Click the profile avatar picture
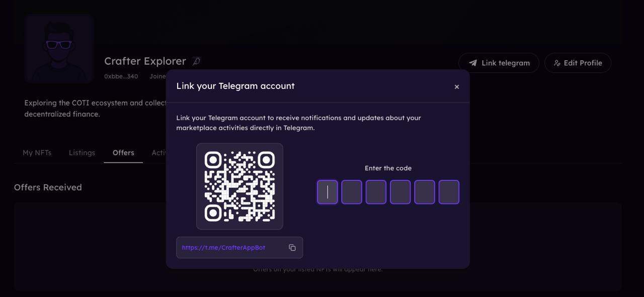The image size is (644, 297). (59, 49)
